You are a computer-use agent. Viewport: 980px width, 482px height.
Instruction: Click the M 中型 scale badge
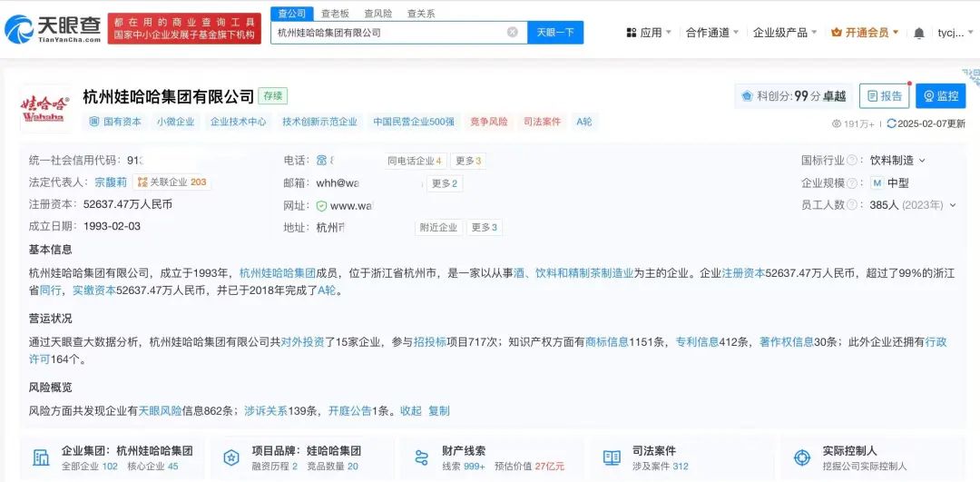click(x=877, y=183)
